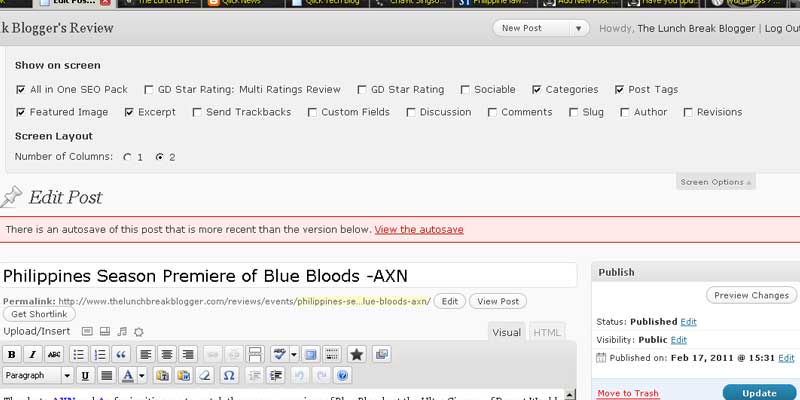Viewport: 800px width, 400px height.
Task: Switch to the HTML editor tab
Action: [547, 332]
